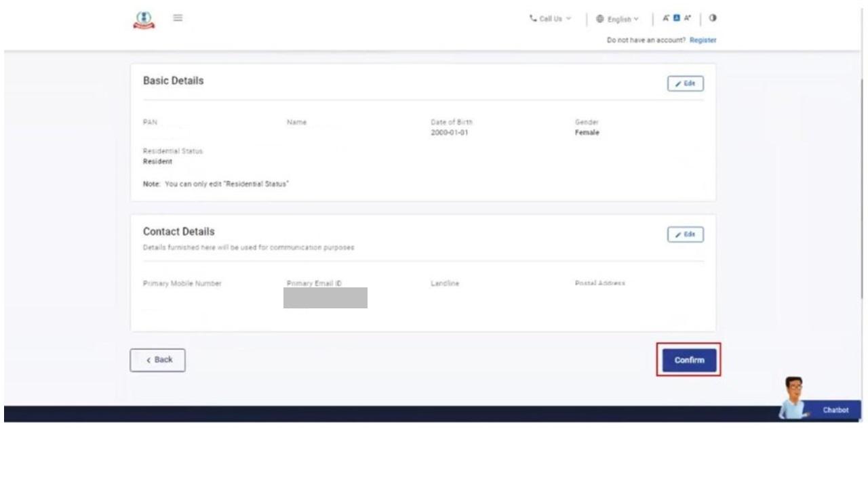This screenshot has width=868, height=488.
Task: Edit the Contact Details section
Action: coord(685,235)
